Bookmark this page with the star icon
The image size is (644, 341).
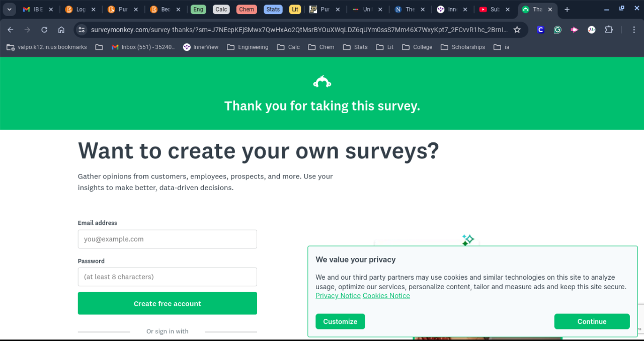pyautogui.click(x=517, y=30)
